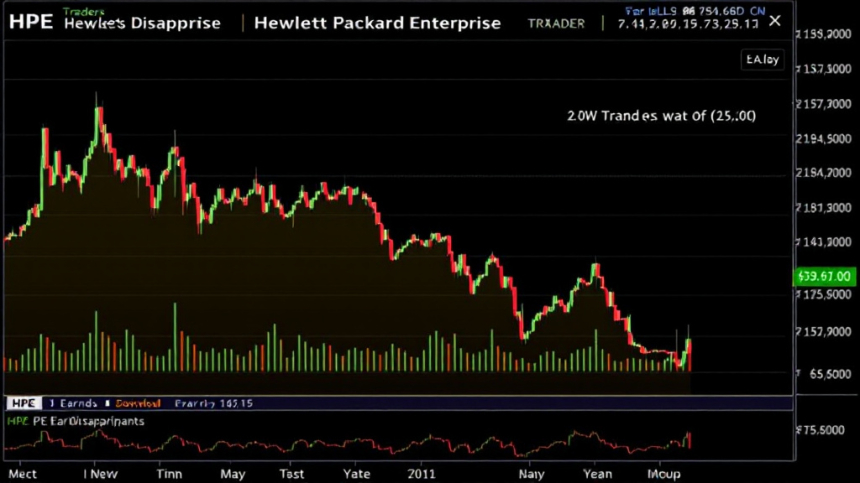Click the 'Tast' time axis label

291,474
